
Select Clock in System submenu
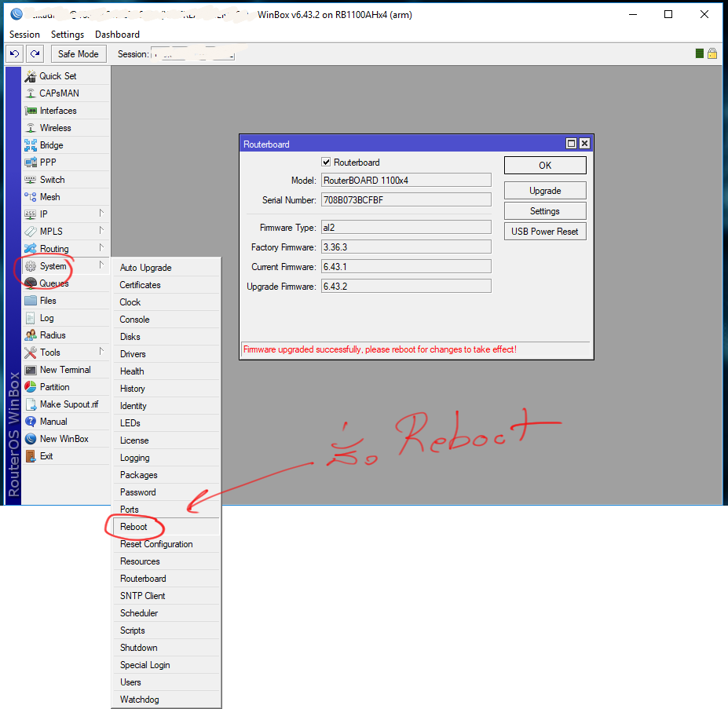pyautogui.click(x=166, y=302)
